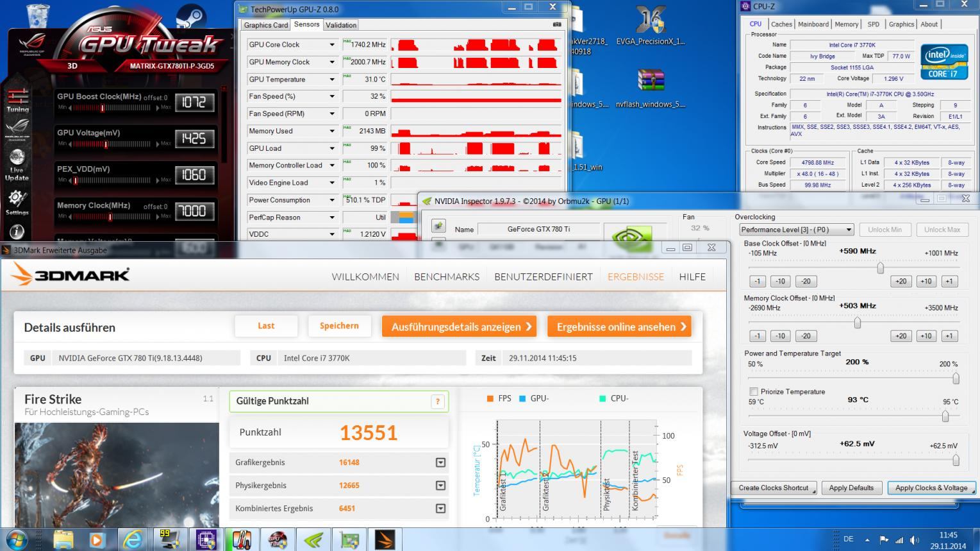This screenshot has height=551, width=980.
Task: Open the GPU Temperature sensor dropdown
Action: [x=332, y=80]
